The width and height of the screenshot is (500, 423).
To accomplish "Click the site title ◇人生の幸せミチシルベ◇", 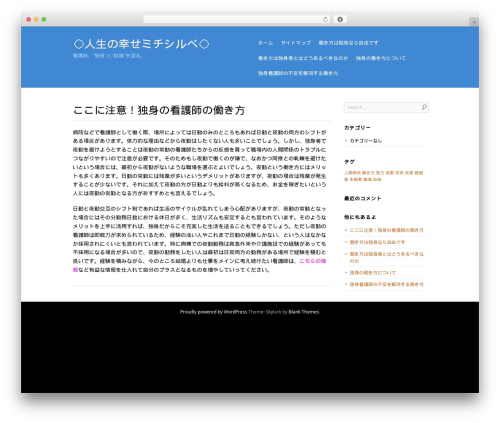I will [x=141, y=44].
